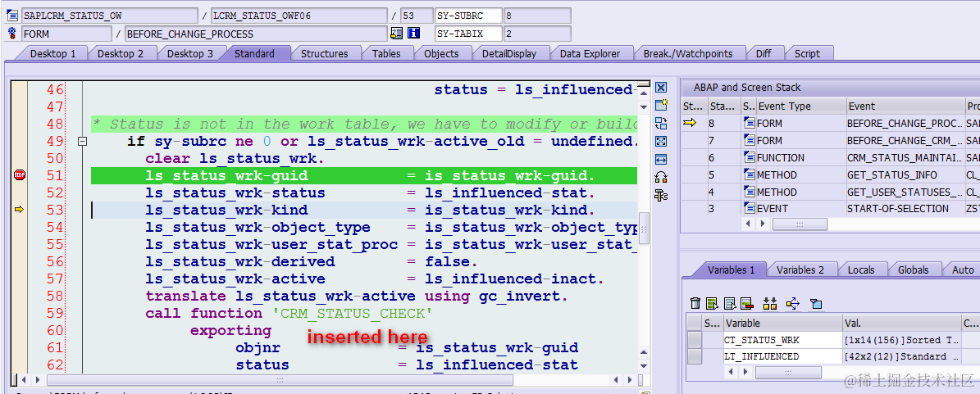Collapse the if block at line 49
The width and height of the screenshot is (980, 394).
pyautogui.click(x=81, y=142)
